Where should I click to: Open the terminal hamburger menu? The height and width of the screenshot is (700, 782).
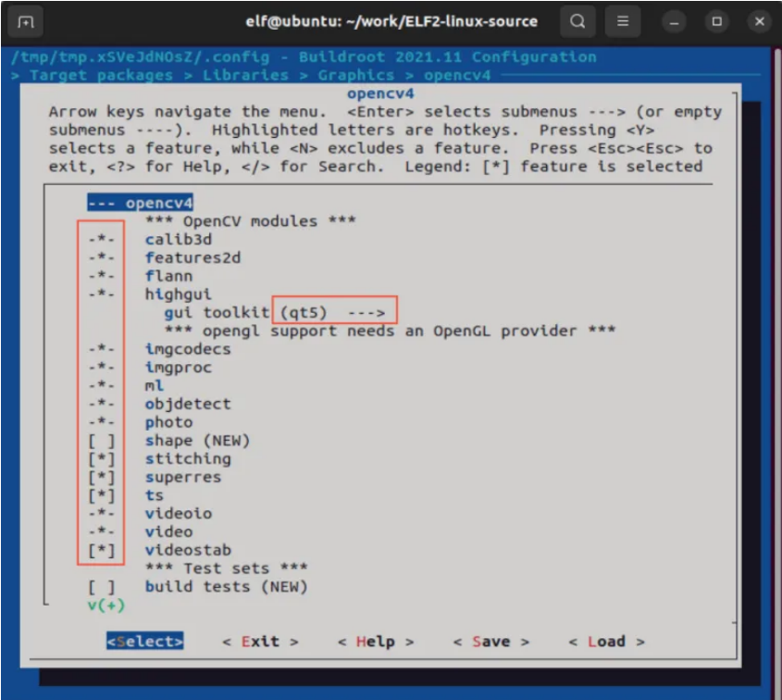(x=623, y=21)
